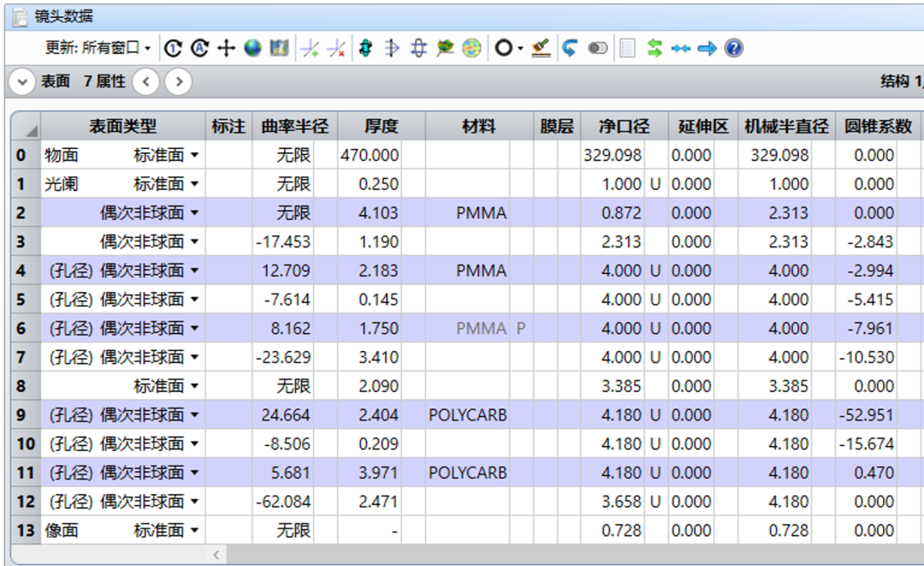
Task: Go to the next surface with right chevron button
Action: point(179,81)
